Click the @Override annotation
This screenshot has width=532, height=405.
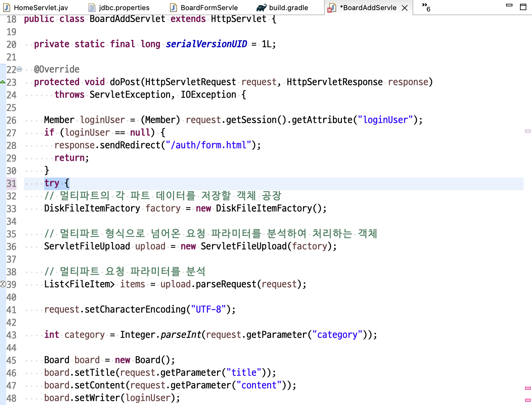coord(57,69)
